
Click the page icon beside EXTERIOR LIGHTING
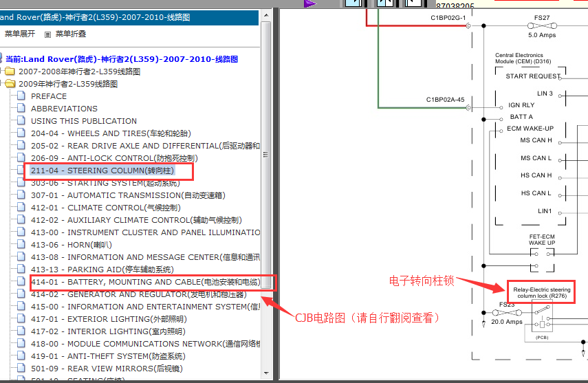tap(21, 319)
